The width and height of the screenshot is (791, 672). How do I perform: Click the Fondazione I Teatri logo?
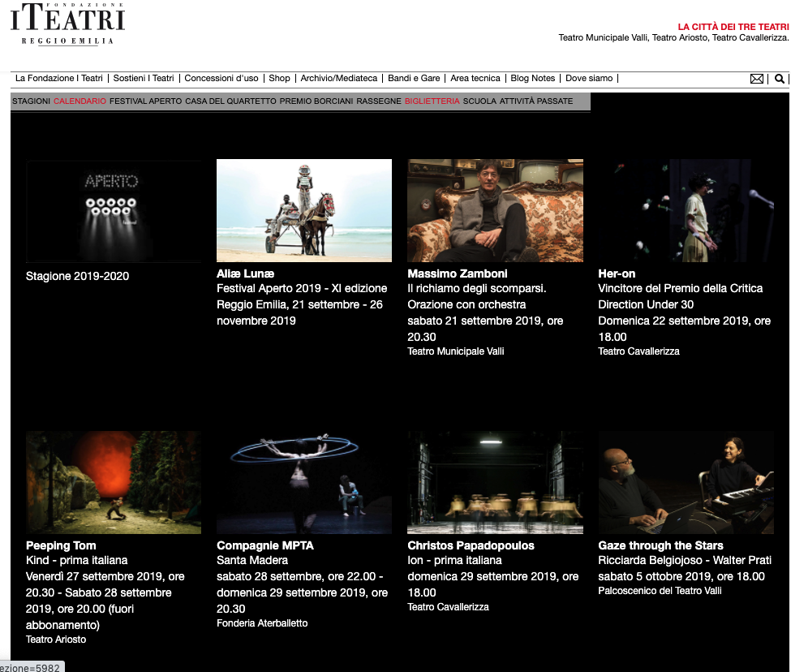[x=67, y=24]
